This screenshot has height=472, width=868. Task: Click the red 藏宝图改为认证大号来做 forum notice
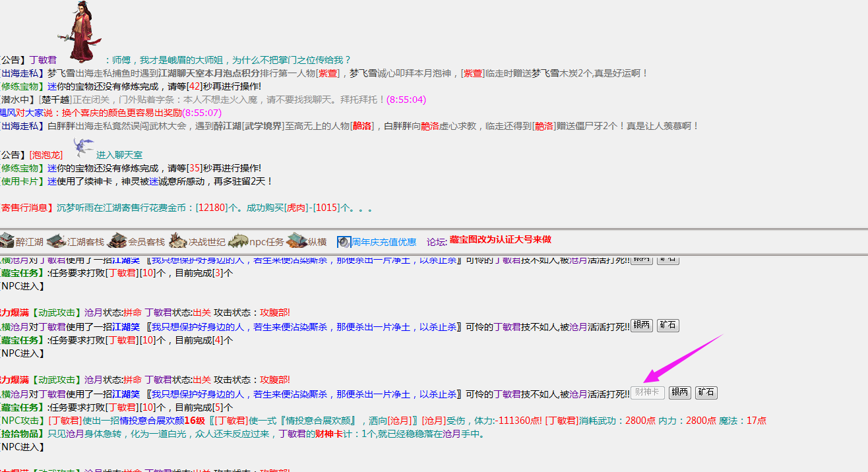pyautogui.click(x=500, y=240)
